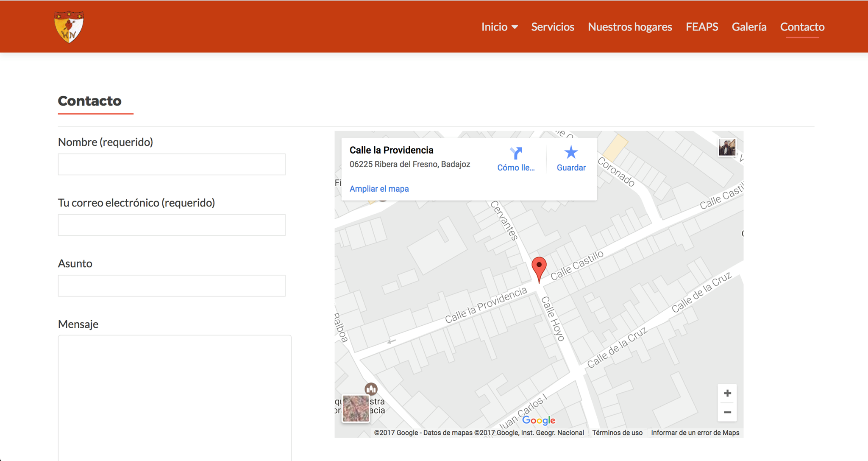Click the shield logo in header
The image size is (868, 461).
tap(69, 27)
